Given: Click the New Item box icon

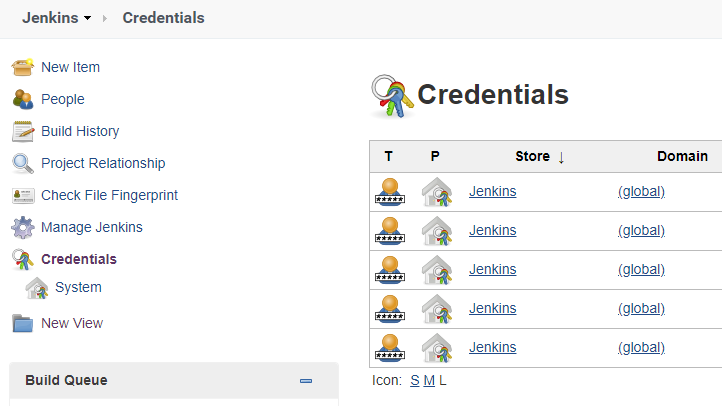Looking at the screenshot, I should click(23, 67).
